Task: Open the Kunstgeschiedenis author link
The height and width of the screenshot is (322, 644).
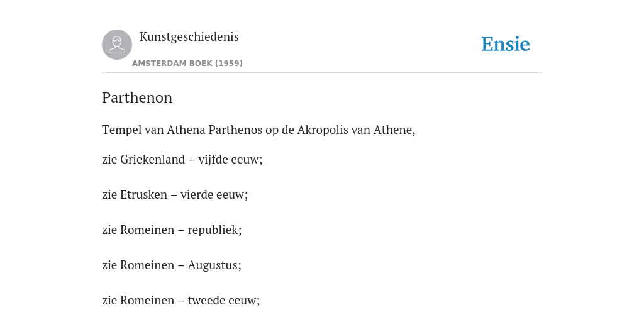Action: coord(189,37)
